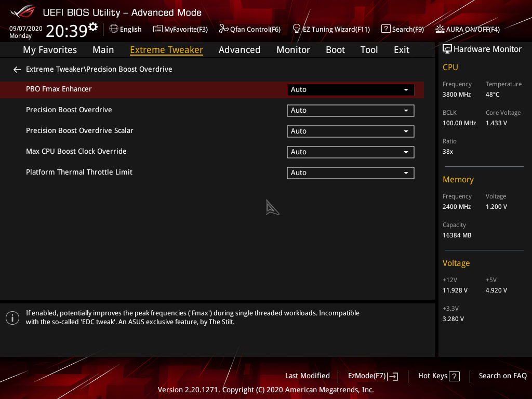
Task: Click the info icon beside help text
Action: pos(12,318)
